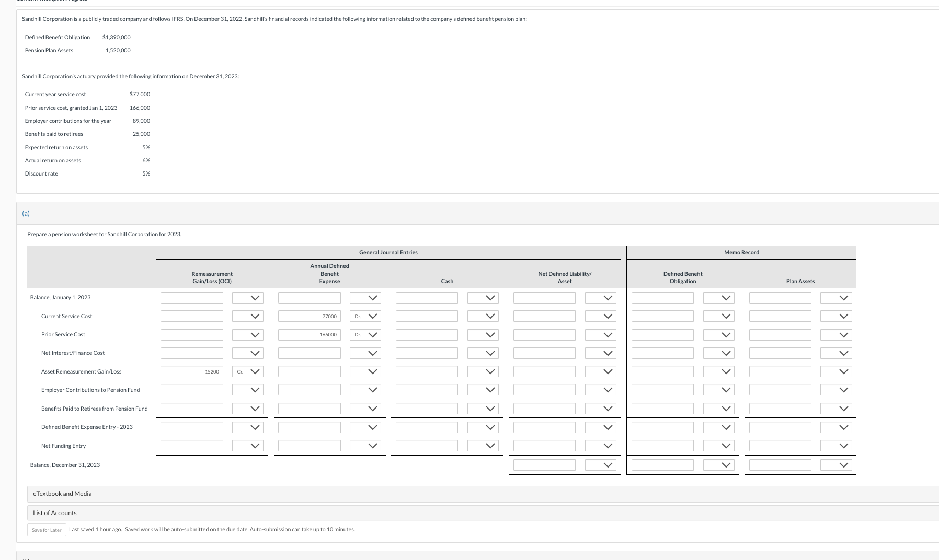Open the eTextbook and Media section
This screenshot has height=560, width=939.
pos(483,494)
